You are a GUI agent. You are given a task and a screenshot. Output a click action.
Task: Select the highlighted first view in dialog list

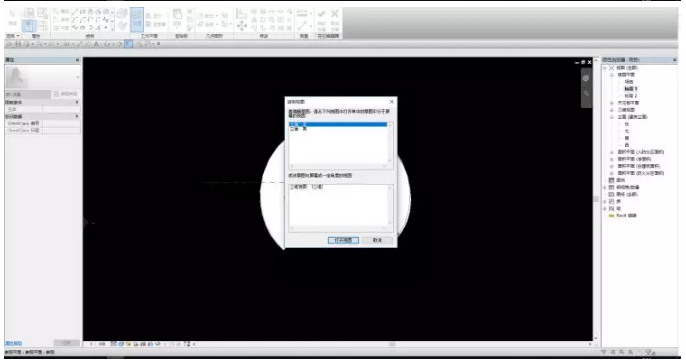pos(338,124)
